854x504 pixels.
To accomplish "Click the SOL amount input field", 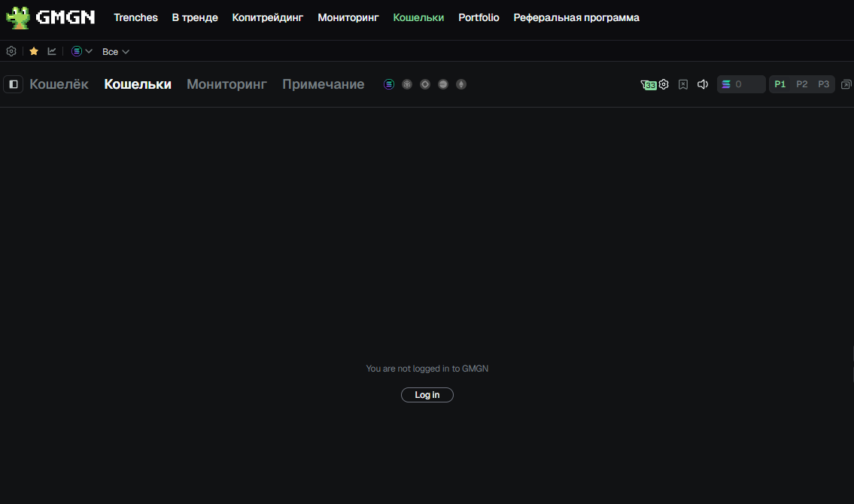I will coord(741,84).
